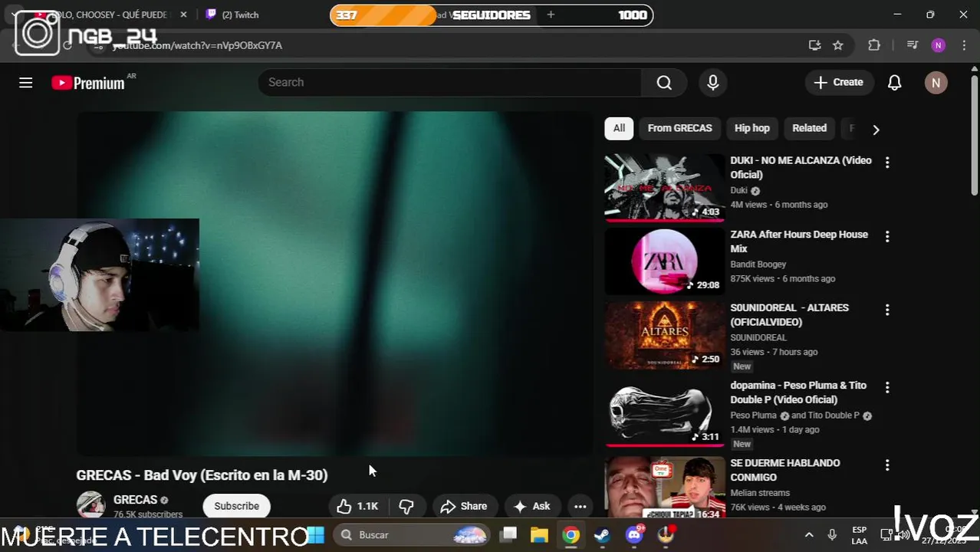This screenshot has height=552, width=980.
Task: Go to YouTube Premium home logo
Action: coord(88,83)
